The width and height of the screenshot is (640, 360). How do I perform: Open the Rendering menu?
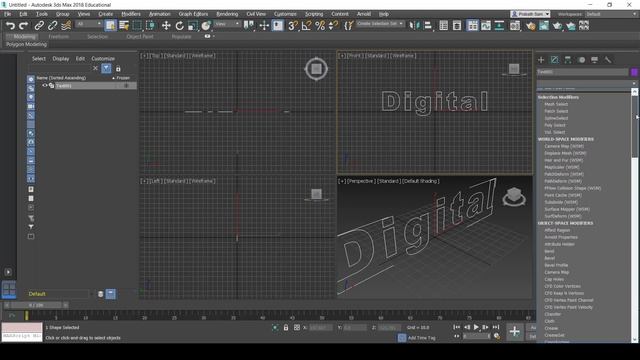(227, 14)
